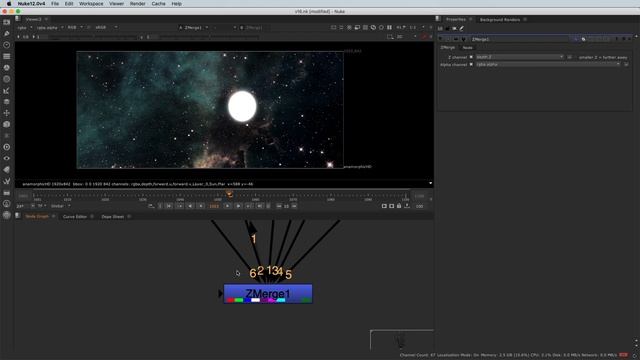Open the RGB display mode dropdown
Screen dimensions: 640x360
pyautogui.click(x=75, y=27)
